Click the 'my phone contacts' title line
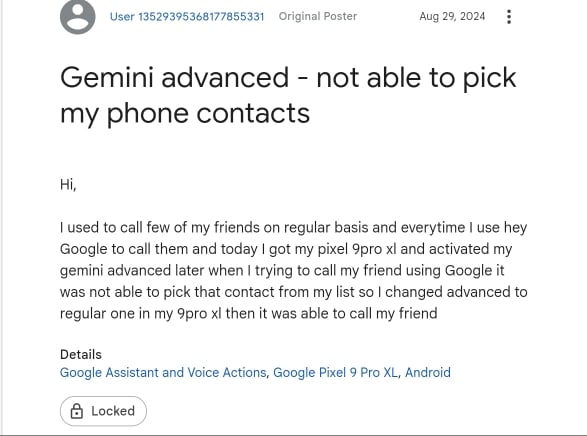The image size is (587, 436). [185, 113]
